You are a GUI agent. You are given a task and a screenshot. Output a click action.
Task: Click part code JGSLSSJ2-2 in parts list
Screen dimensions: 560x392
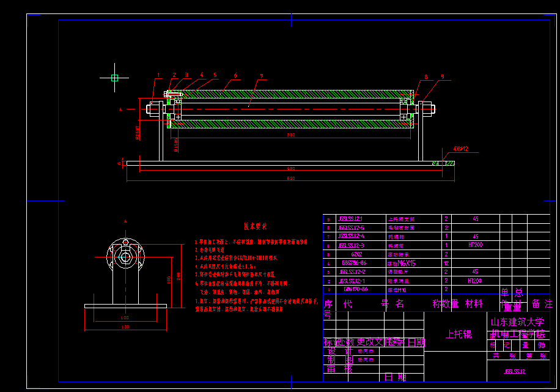click(x=352, y=272)
